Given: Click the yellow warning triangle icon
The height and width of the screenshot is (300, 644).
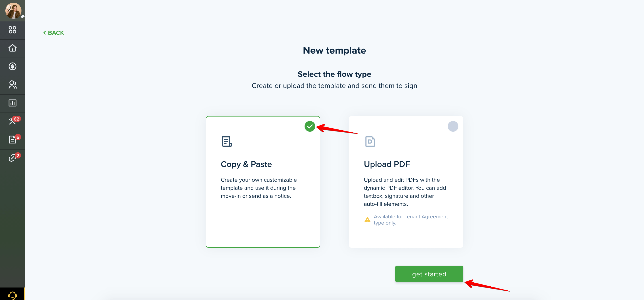Looking at the screenshot, I should [x=367, y=220].
